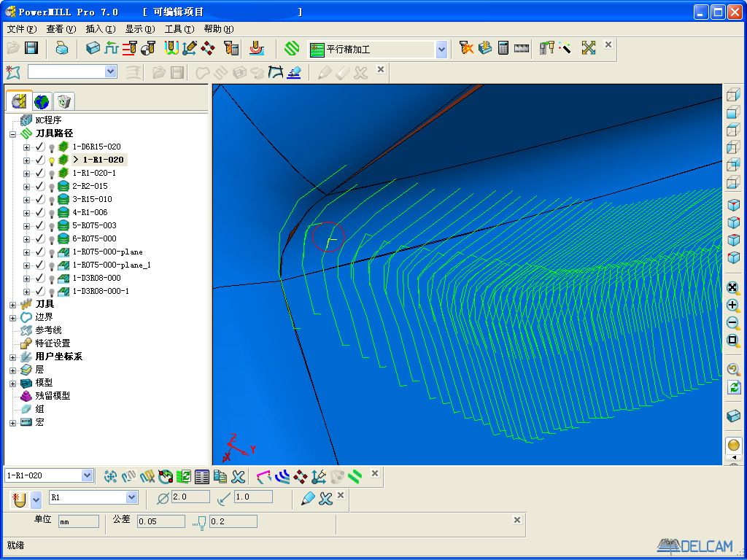Select the NC程序 tree item
The width and height of the screenshot is (747, 560).
pyautogui.click(x=49, y=120)
